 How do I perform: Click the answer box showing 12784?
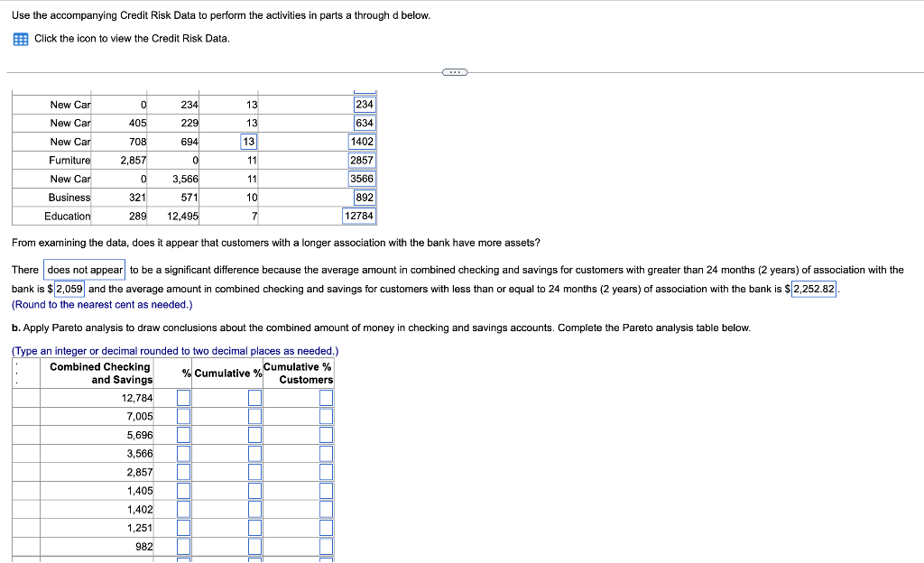[x=358, y=216]
